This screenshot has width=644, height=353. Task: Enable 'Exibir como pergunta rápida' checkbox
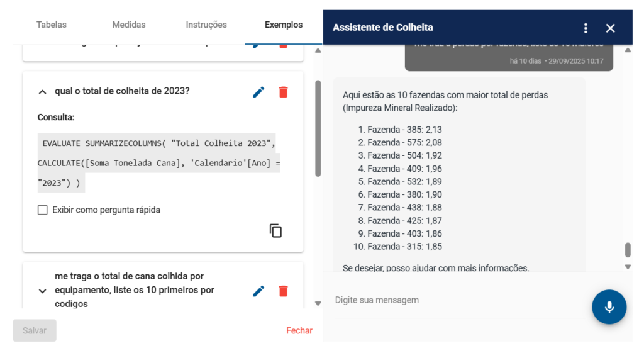43,210
